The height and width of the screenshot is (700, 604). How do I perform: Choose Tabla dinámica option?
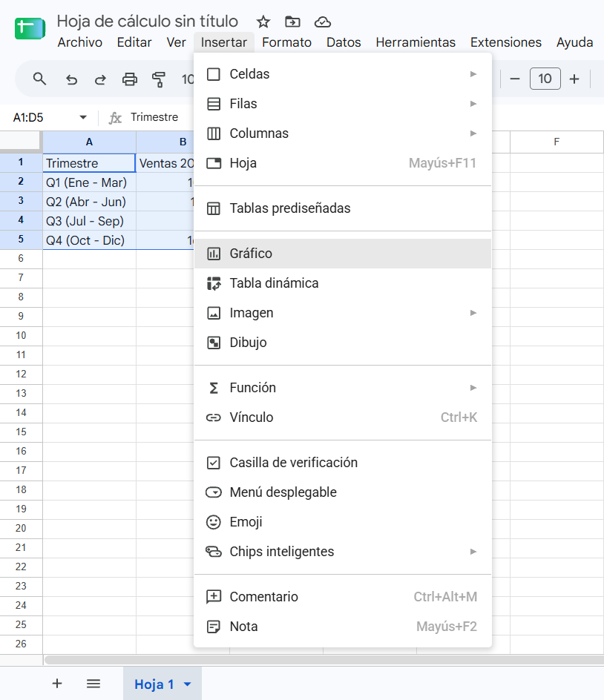343,283
